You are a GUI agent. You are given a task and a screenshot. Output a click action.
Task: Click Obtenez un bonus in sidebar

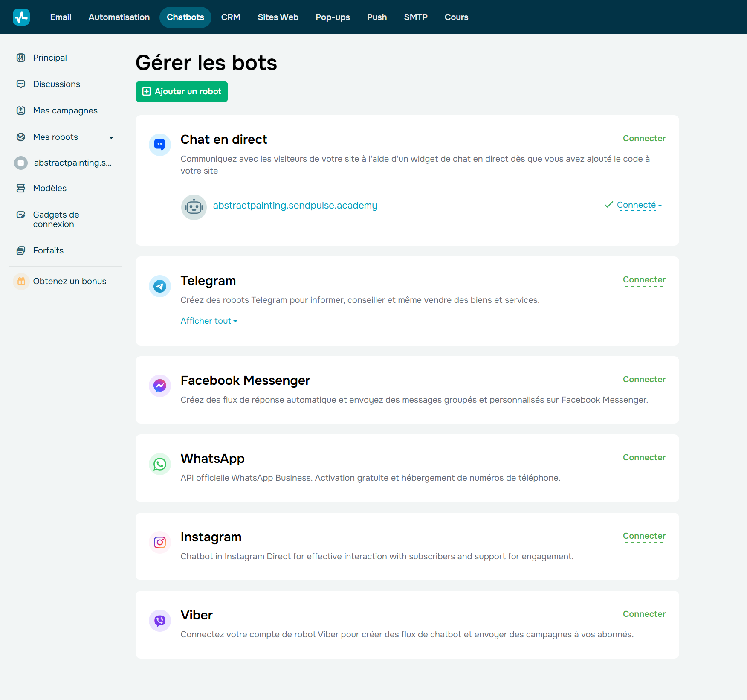click(70, 281)
